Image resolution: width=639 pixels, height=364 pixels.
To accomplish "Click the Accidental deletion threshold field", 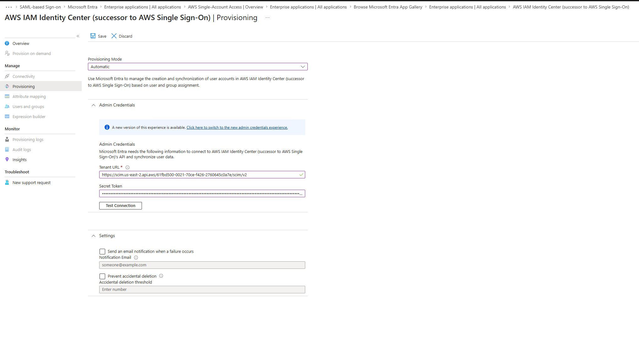I will coord(202,290).
